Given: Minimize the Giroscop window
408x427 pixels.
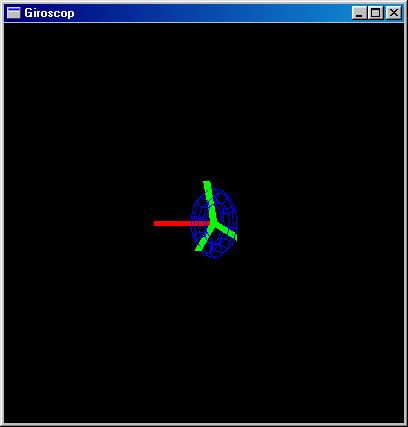Looking at the screenshot, I should click(x=359, y=13).
